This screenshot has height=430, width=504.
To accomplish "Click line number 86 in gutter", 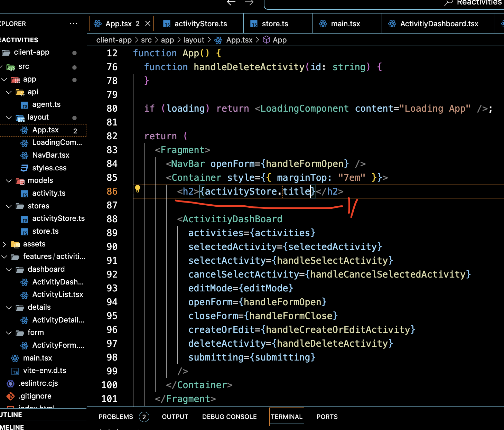I will coord(112,191).
